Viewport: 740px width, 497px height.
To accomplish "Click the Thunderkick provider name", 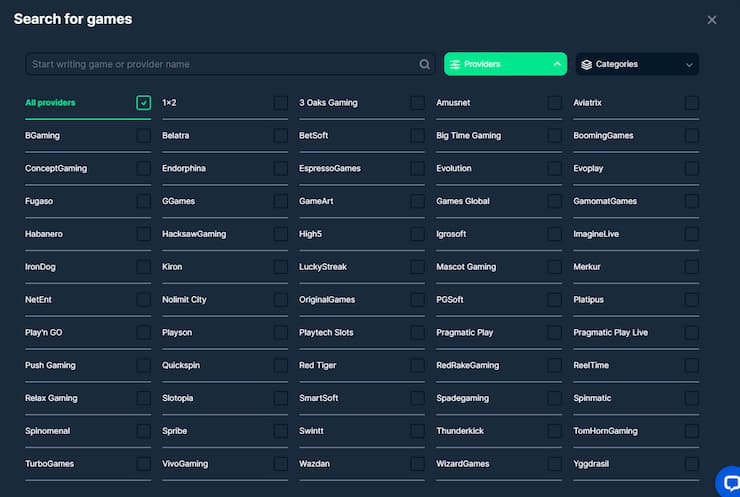I will [x=460, y=430].
